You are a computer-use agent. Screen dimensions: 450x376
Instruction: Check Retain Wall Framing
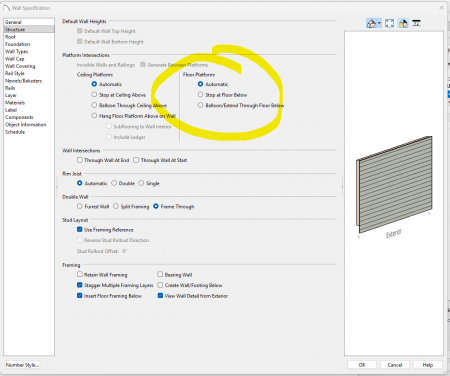[80, 274]
